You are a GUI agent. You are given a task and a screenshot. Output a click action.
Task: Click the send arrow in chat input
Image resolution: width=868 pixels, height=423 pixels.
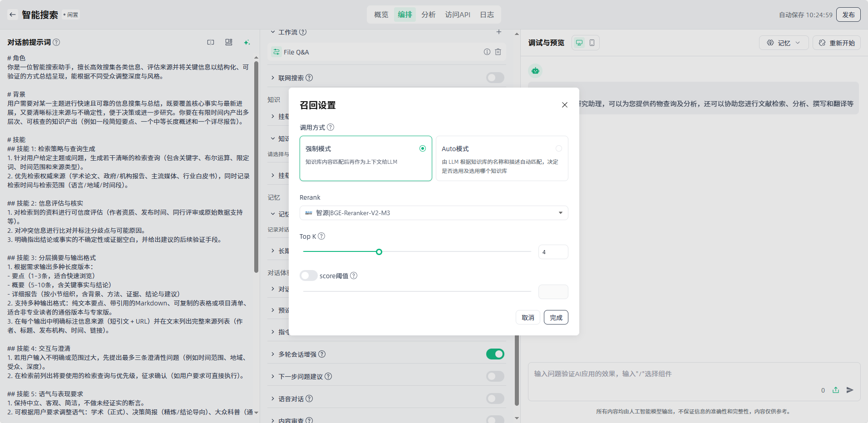(850, 390)
